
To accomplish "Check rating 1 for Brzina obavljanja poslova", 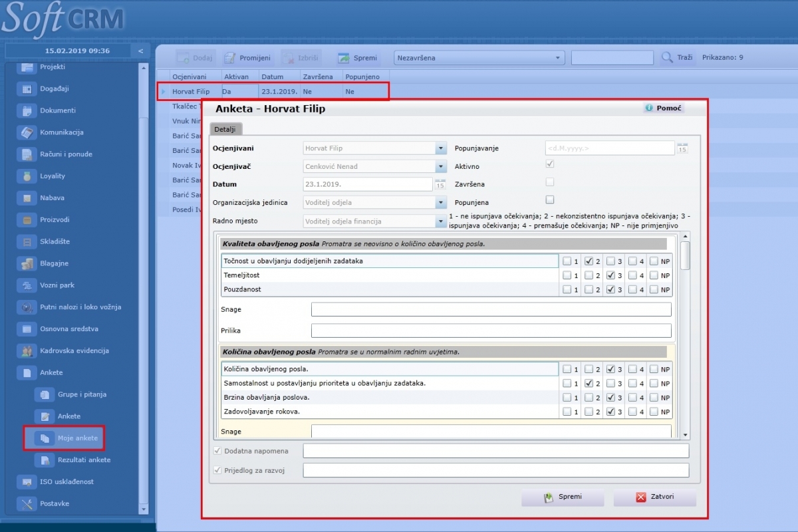I will tap(567, 397).
